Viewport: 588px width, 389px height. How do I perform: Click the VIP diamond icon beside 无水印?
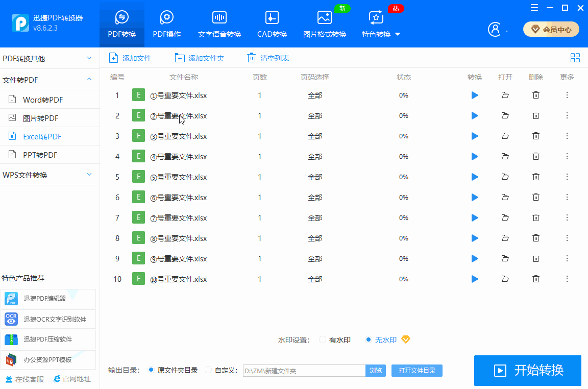tap(406, 339)
